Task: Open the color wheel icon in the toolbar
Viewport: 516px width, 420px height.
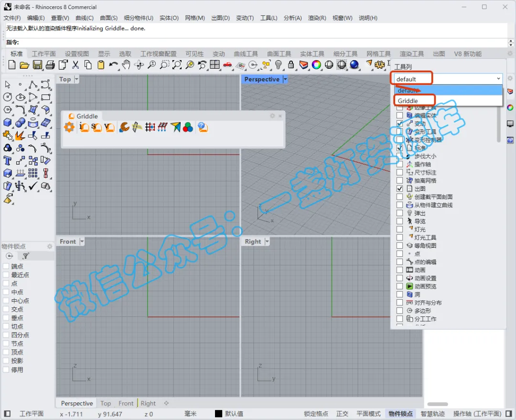Action: (316, 65)
